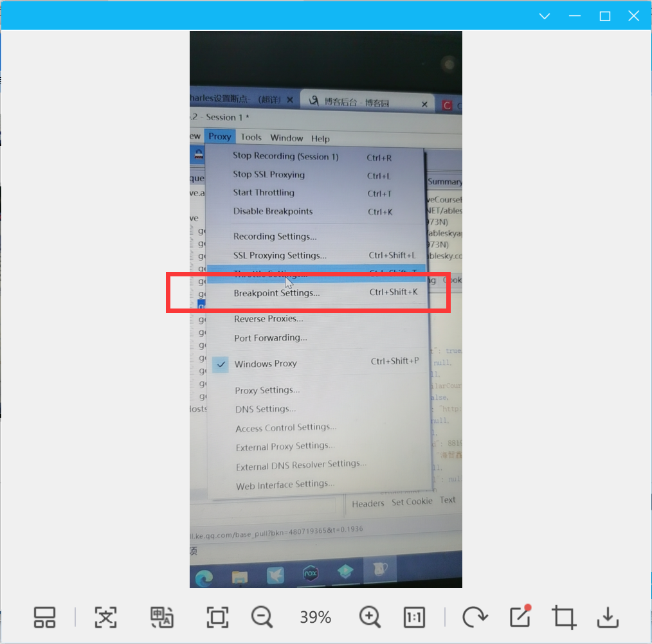Click the ke.qq.com/base_pull URL status text
The height and width of the screenshot is (644, 652).
276,532
